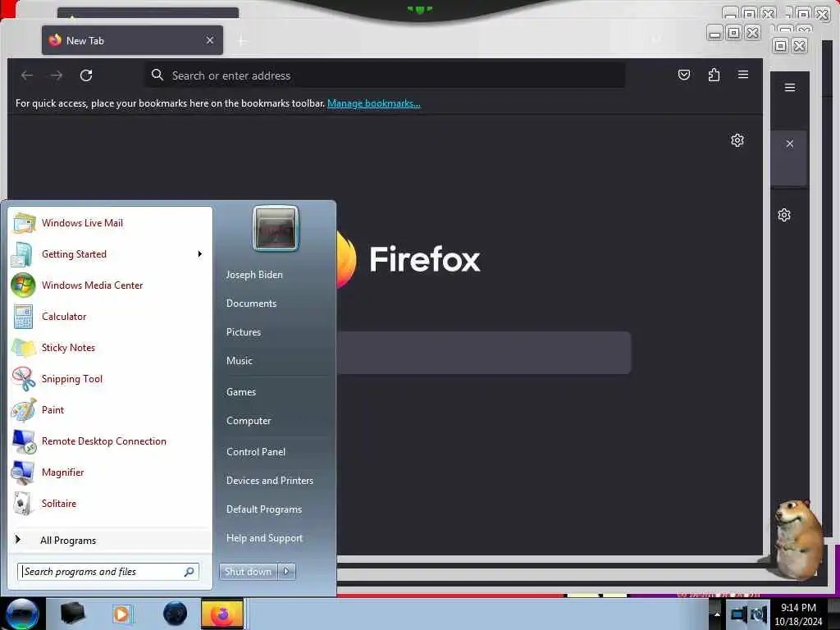840x630 pixels.
Task: Open Control Panel
Action: [256, 452]
